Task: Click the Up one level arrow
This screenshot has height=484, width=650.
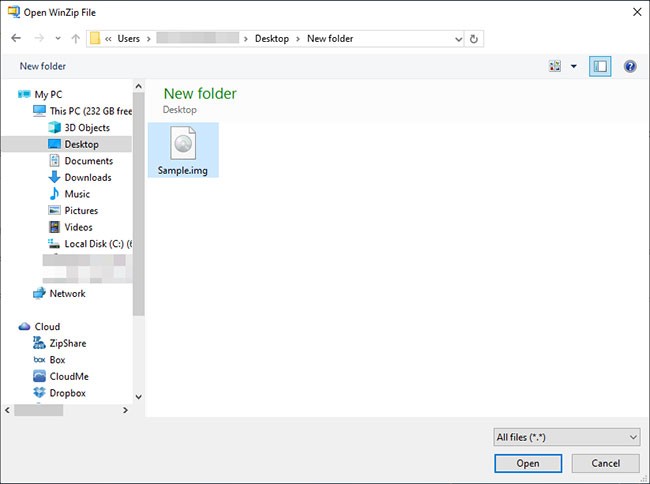Action: [x=73, y=39]
